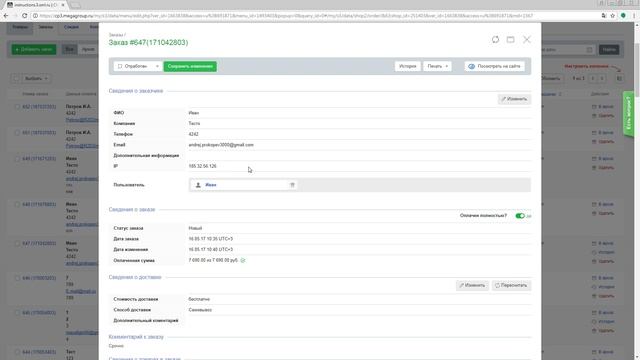Delete order 647 in the background list

point(602,261)
